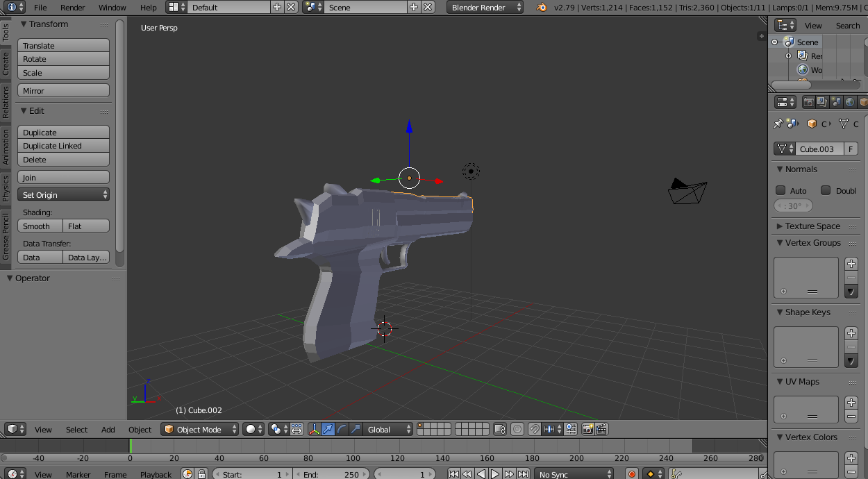Image resolution: width=868 pixels, height=479 pixels.
Task: Open the Blender Render engine dropdown
Action: coord(485,7)
